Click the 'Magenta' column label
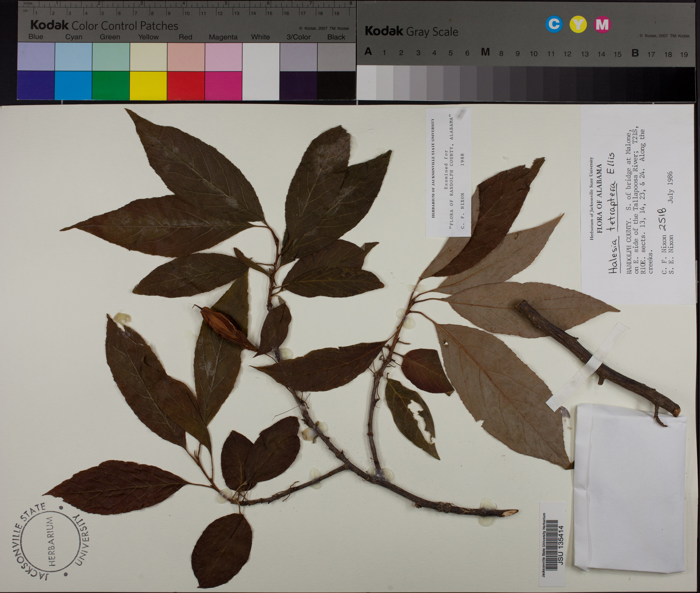This screenshot has height=593, width=700. click(223, 37)
